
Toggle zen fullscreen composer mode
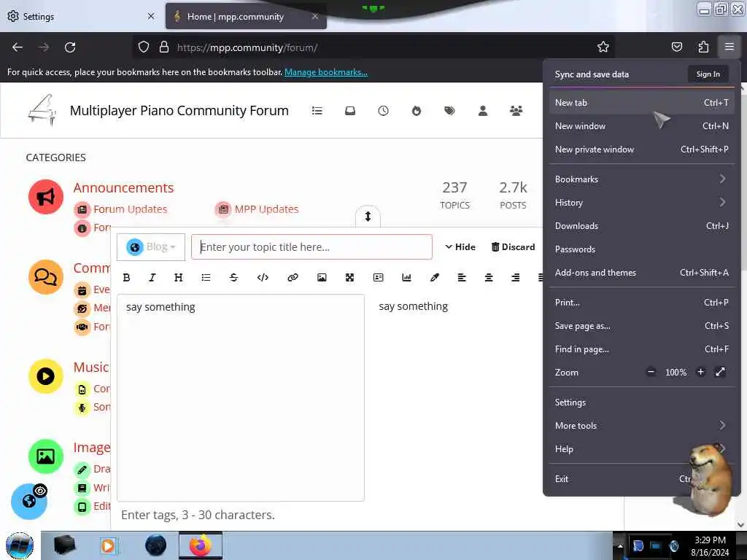click(349, 278)
